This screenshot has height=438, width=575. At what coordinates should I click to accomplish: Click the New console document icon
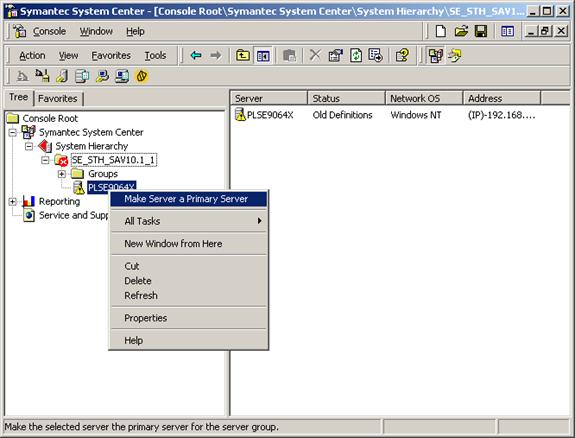tap(440, 31)
